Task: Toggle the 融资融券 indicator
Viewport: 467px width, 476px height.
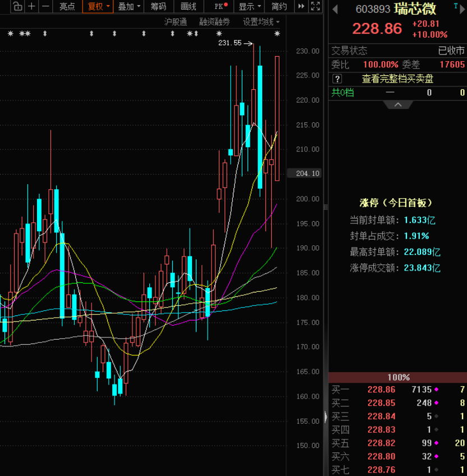Action: coord(214,22)
